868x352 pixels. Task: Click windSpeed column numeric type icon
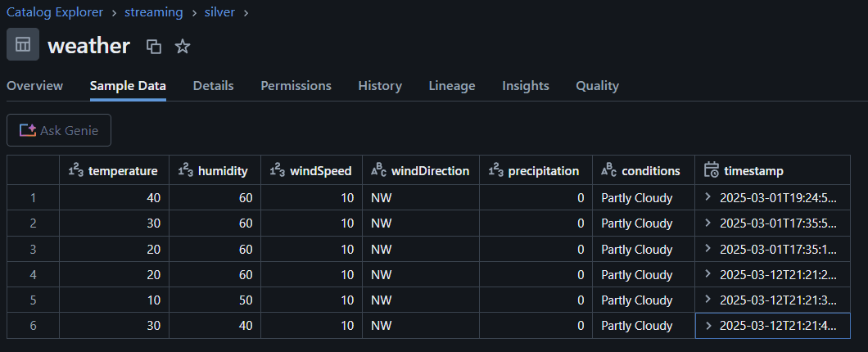[x=277, y=171]
